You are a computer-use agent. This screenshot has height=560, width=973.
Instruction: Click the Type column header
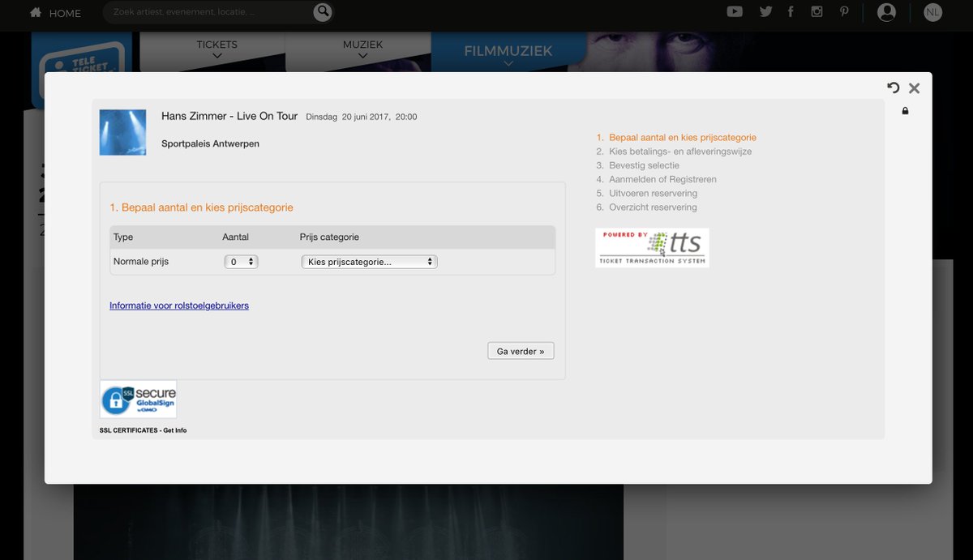(x=123, y=237)
